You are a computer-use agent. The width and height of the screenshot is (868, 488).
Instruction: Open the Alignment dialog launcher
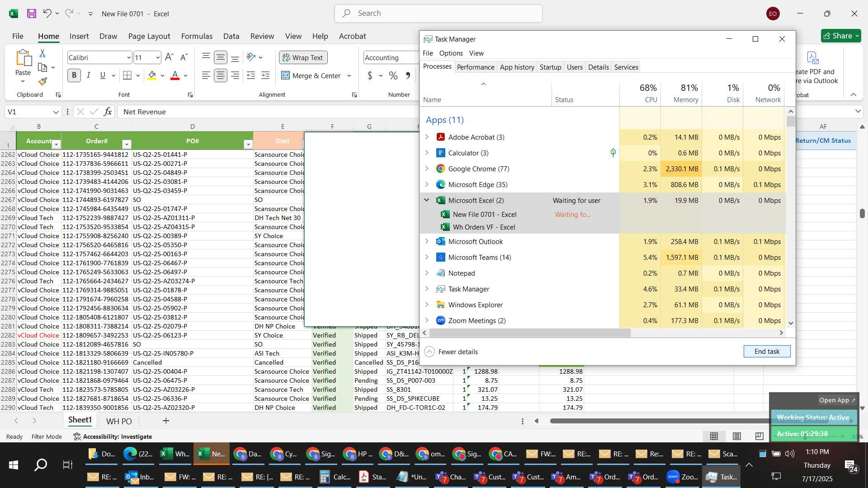pyautogui.click(x=354, y=95)
